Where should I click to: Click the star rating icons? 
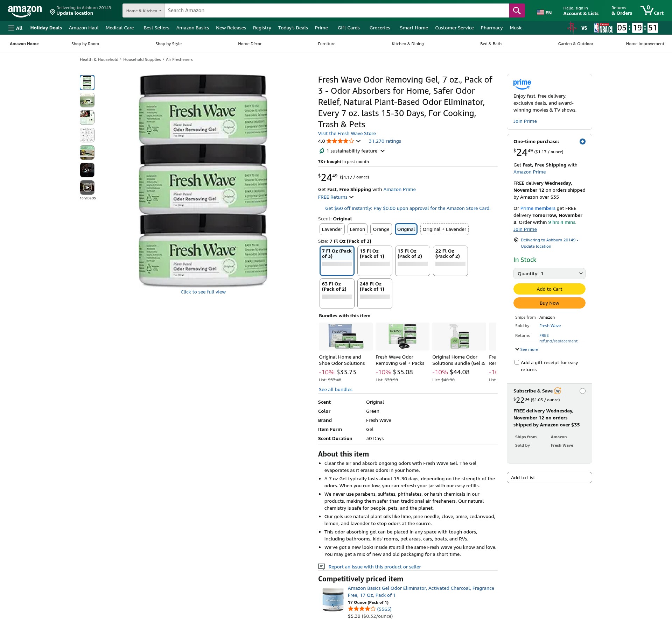(340, 141)
